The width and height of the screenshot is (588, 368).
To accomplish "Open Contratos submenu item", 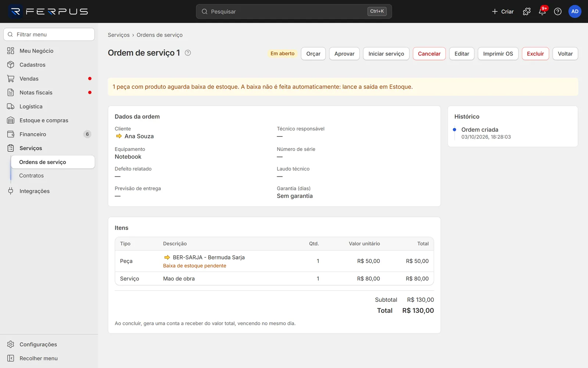I will tap(53, 176).
